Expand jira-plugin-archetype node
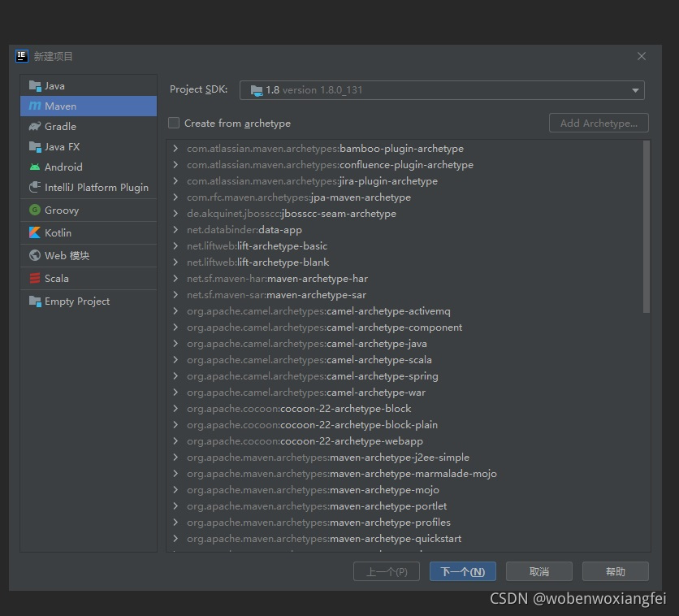The height and width of the screenshot is (616, 679). [x=175, y=180]
